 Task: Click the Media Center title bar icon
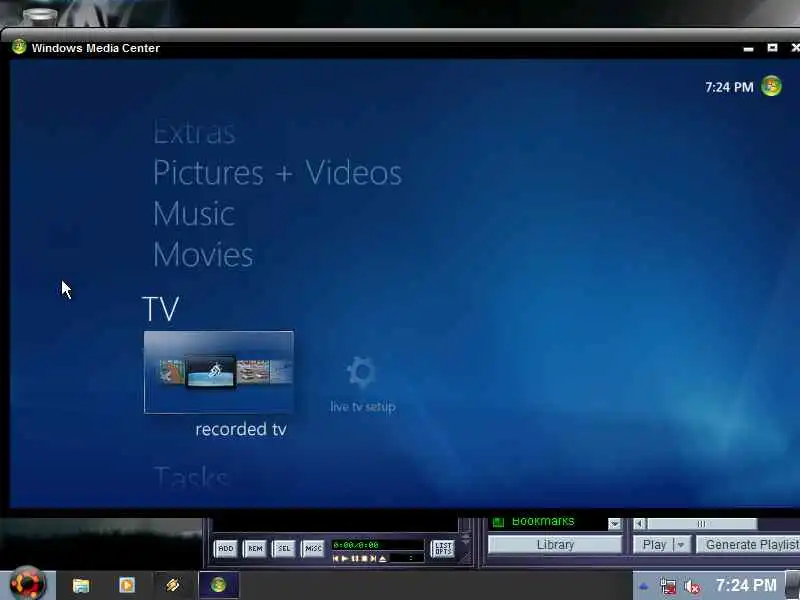point(19,47)
